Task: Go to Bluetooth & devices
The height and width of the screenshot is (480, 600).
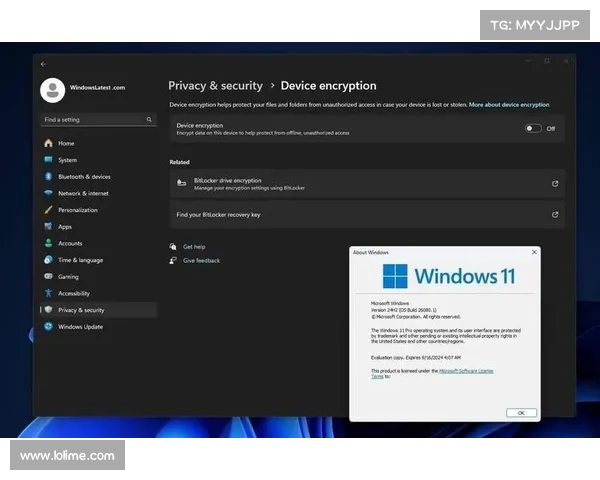Action: [x=98, y=176]
